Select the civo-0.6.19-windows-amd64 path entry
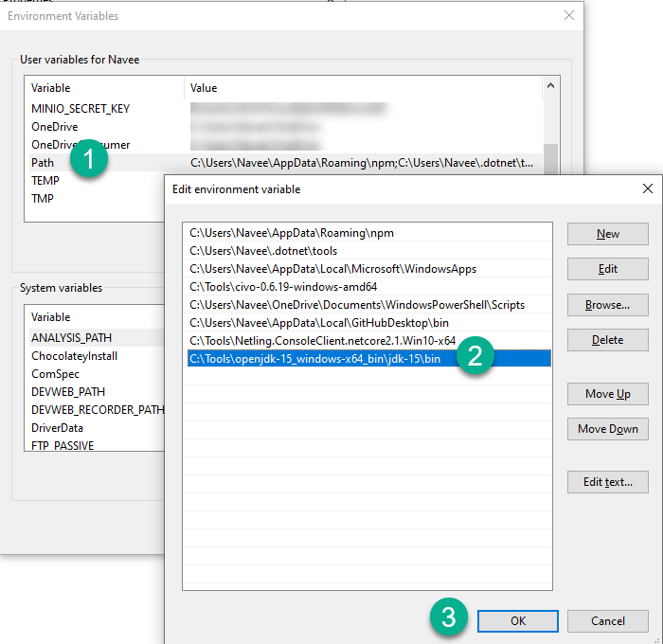 367,287
